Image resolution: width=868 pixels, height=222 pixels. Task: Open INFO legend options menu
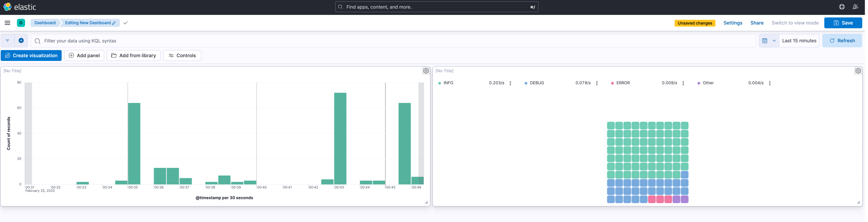pos(510,83)
